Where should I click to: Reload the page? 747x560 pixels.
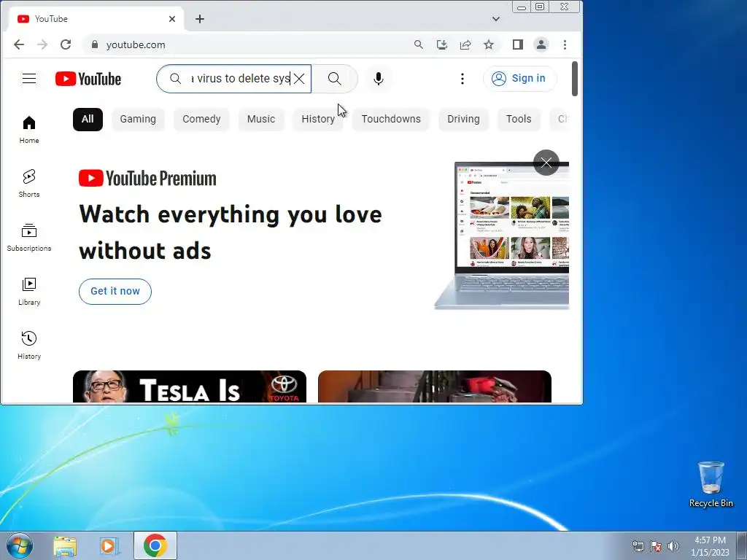click(66, 44)
